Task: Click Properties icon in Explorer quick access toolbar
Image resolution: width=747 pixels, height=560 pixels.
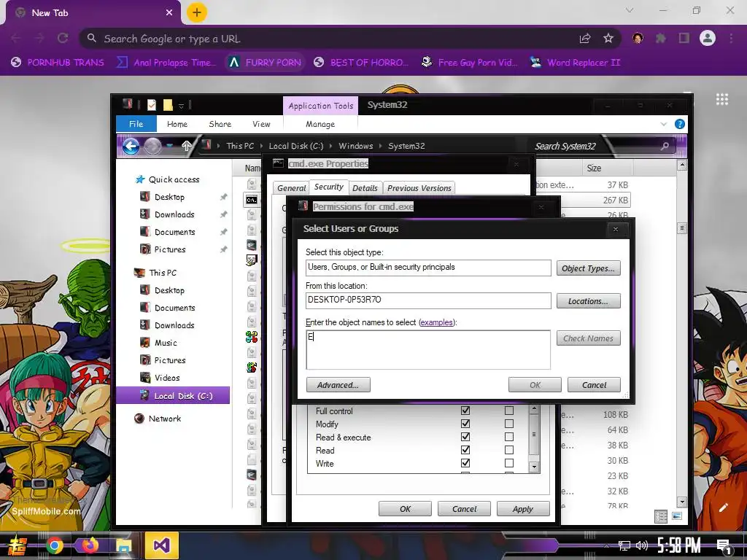Action: pyautogui.click(x=152, y=105)
